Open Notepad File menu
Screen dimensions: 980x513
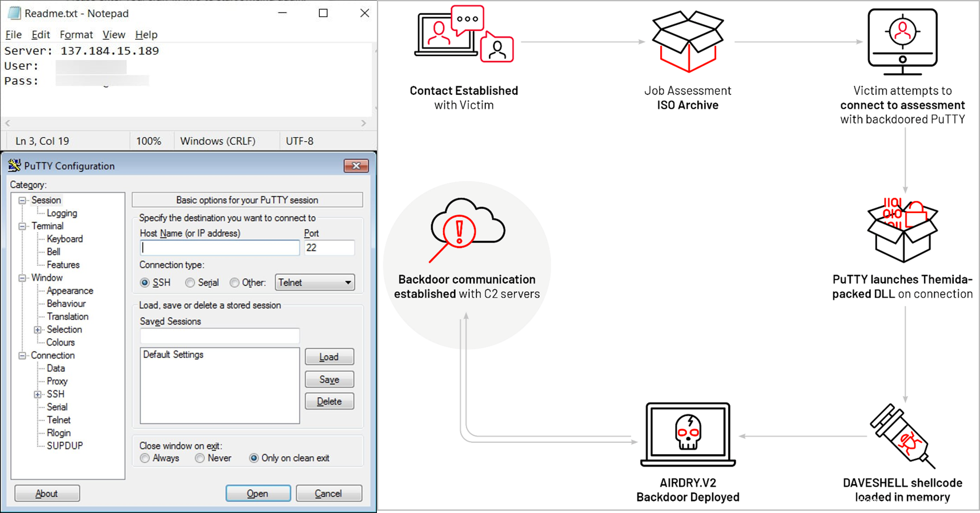point(13,35)
